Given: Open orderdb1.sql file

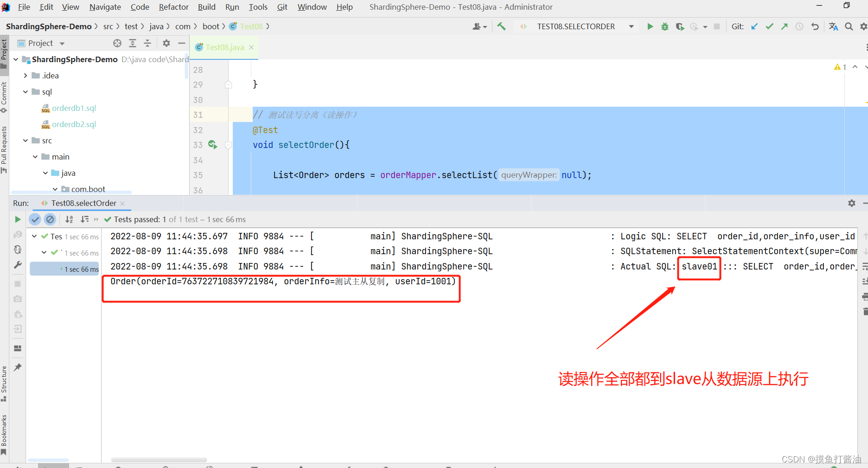Looking at the screenshot, I should point(74,108).
